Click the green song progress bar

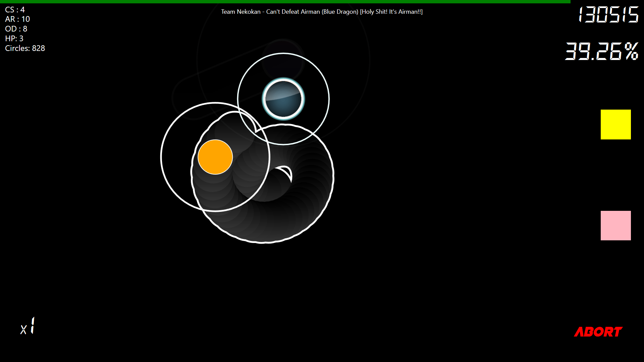(x=285, y=2)
